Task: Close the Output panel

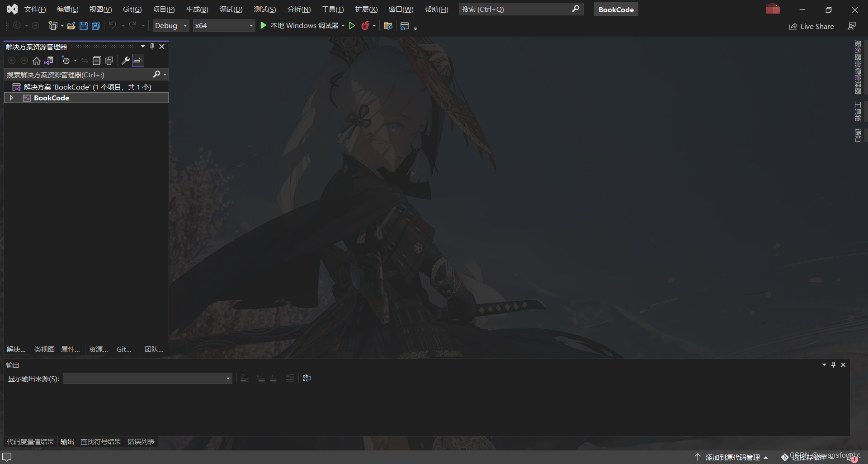Action: tap(843, 365)
